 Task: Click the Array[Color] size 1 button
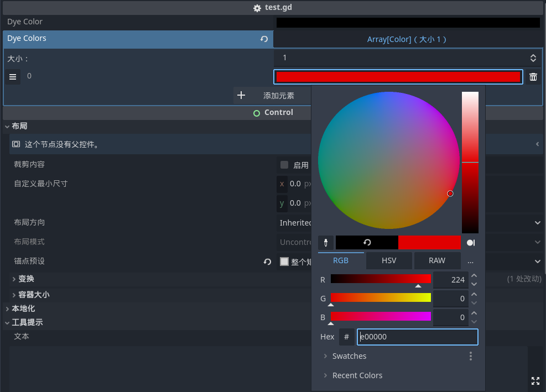tap(407, 39)
